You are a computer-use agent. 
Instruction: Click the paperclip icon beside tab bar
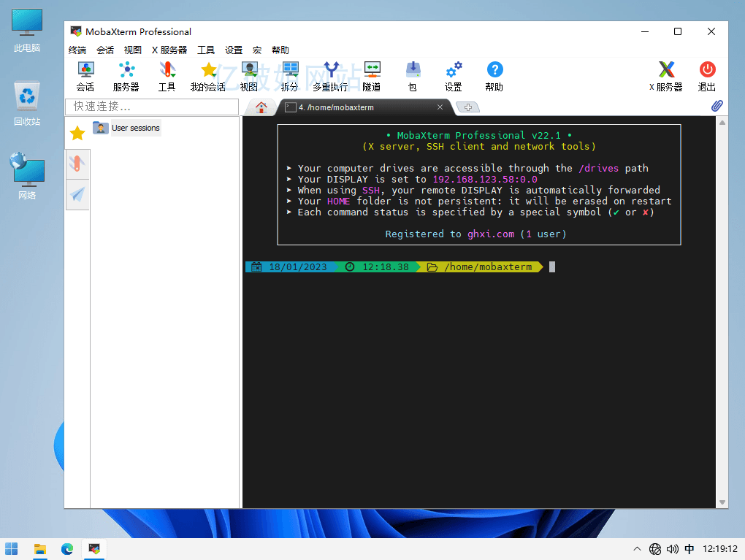pyautogui.click(x=717, y=107)
